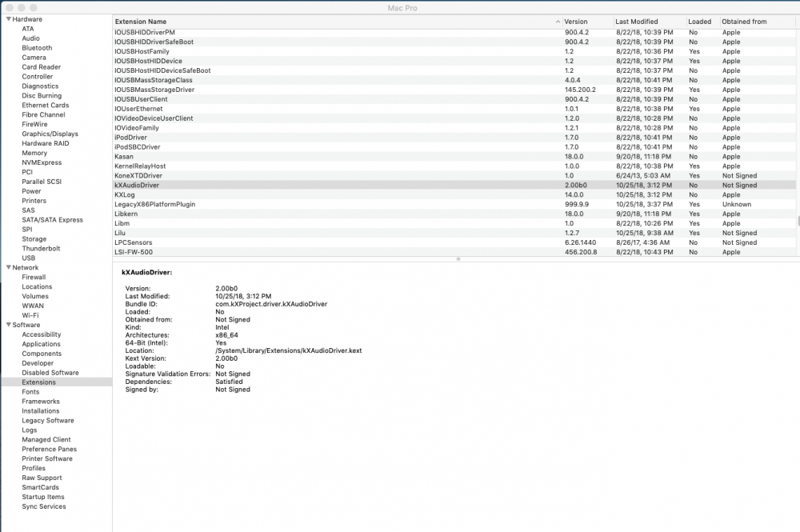Select Printers under Hardware
This screenshot has width=800, height=532.
coord(34,201)
